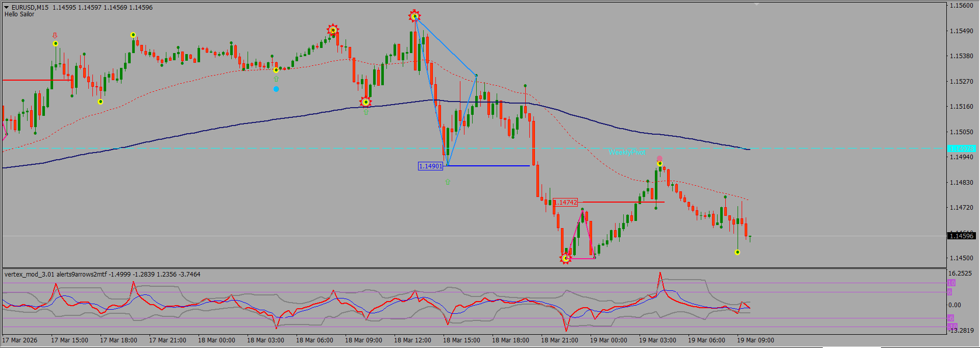Select the yellow circle beneath the pink dot
Image resolution: width=980 pixels, height=348 pixels.
tap(660, 164)
